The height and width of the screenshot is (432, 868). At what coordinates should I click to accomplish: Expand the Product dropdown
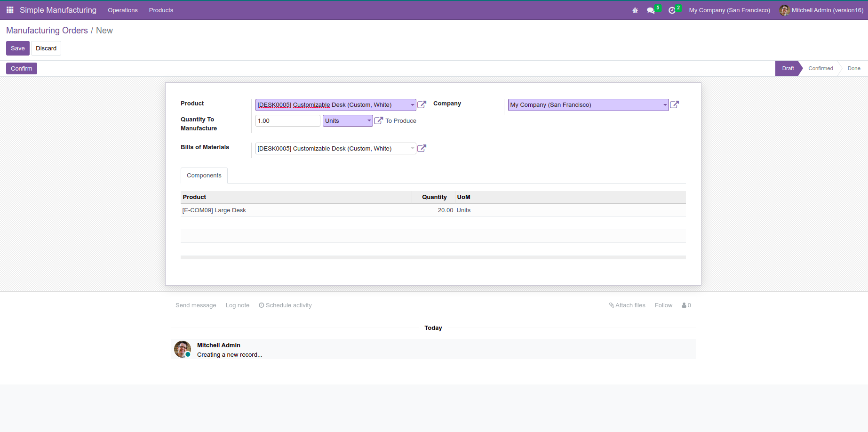point(412,105)
